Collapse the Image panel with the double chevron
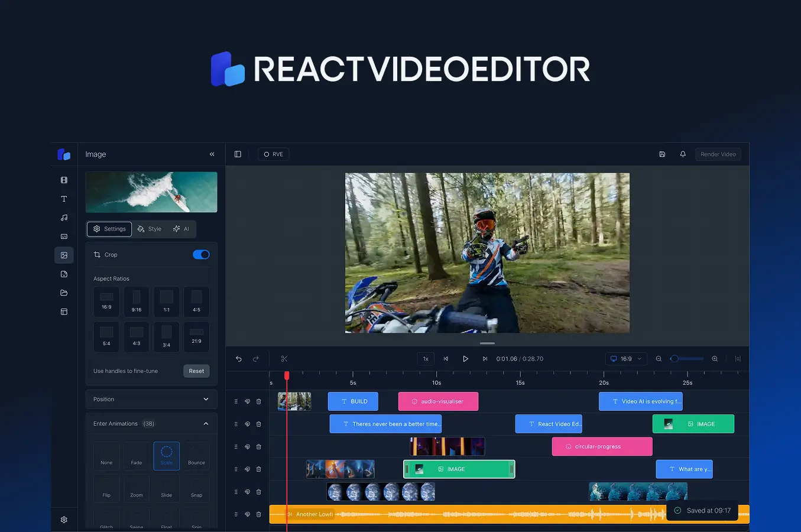Image resolution: width=801 pixels, height=532 pixels. point(212,154)
